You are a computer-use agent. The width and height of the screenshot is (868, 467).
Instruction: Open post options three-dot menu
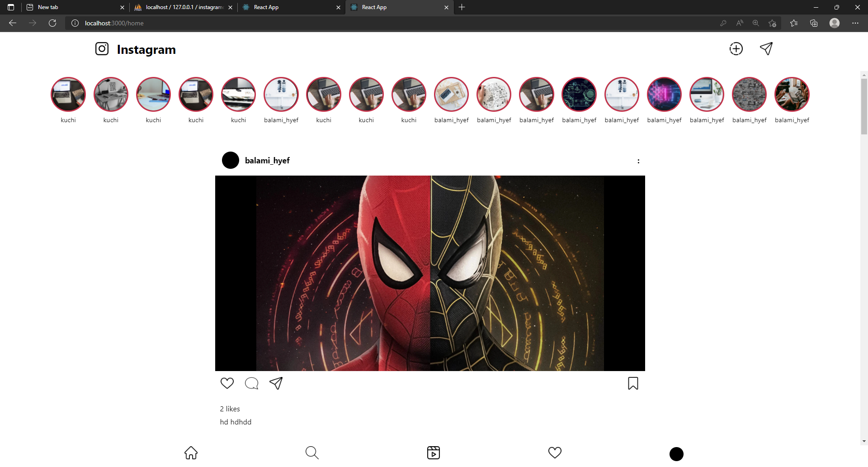click(638, 161)
